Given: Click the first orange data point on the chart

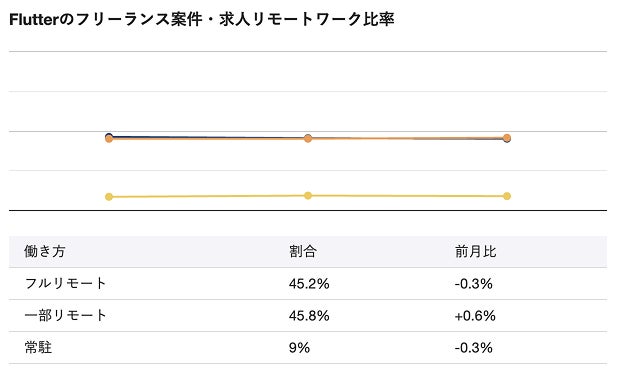Looking at the screenshot, I should tap(109, 138).
